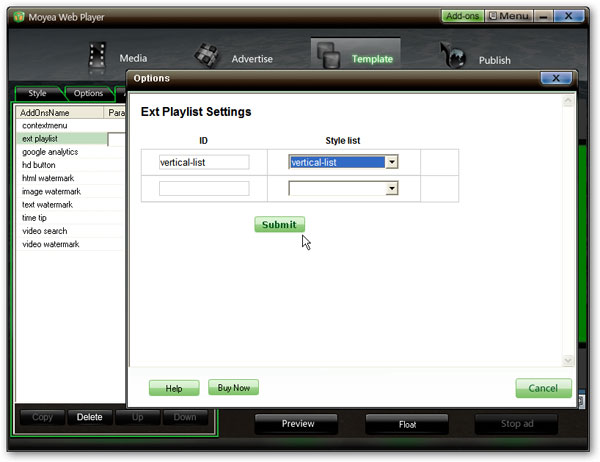
Task: Select the text watermark add-on row
Action: coord(71,205)
